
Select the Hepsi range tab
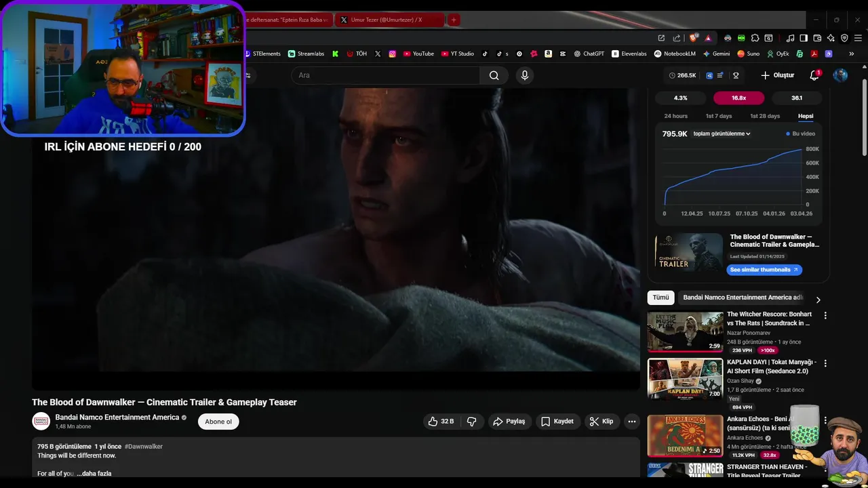pyautogui.click(x=806, y=116)
